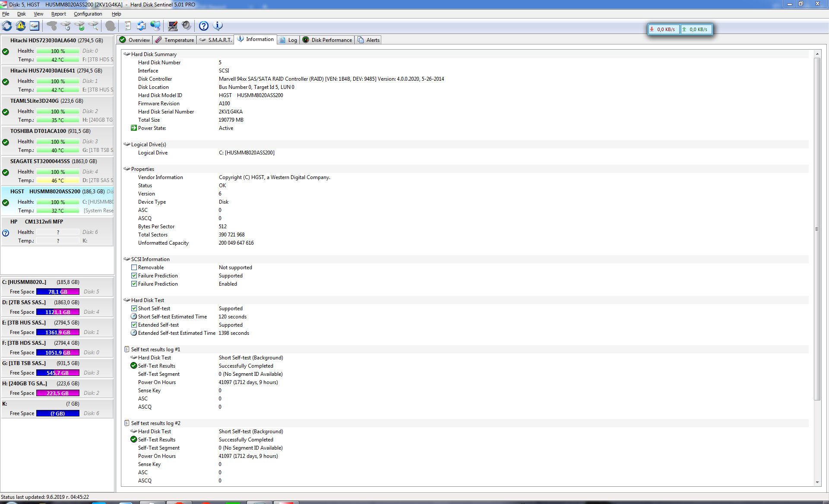Click the monitor with pen configuration icon
The width and height of the screenshot is (829, 504).
click(x=173, y=26)
